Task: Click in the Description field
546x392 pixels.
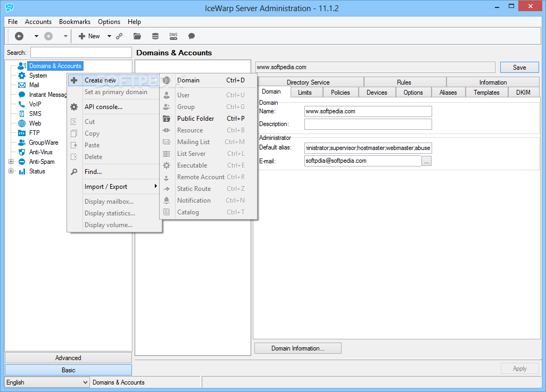Action: [368, 124]
